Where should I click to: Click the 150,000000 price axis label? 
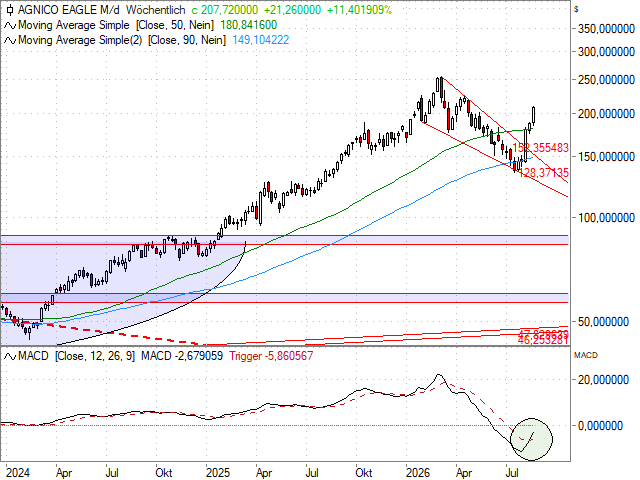click(606, 157)
